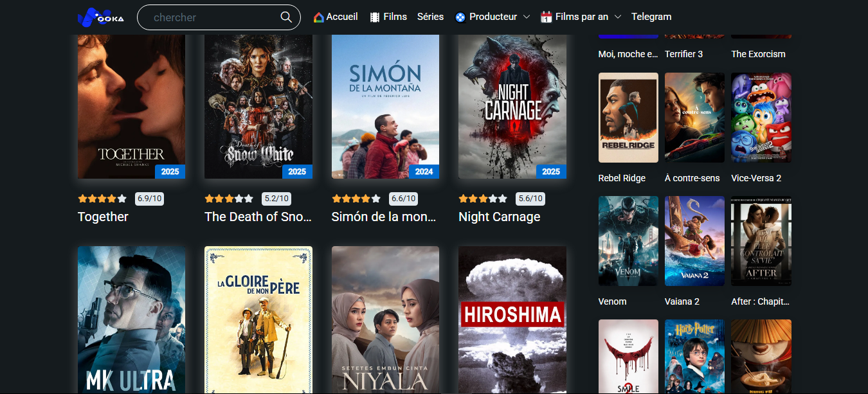Open The Death of Snow White poster
Viewport: 868px width, 394px height.
coord(258,107)
